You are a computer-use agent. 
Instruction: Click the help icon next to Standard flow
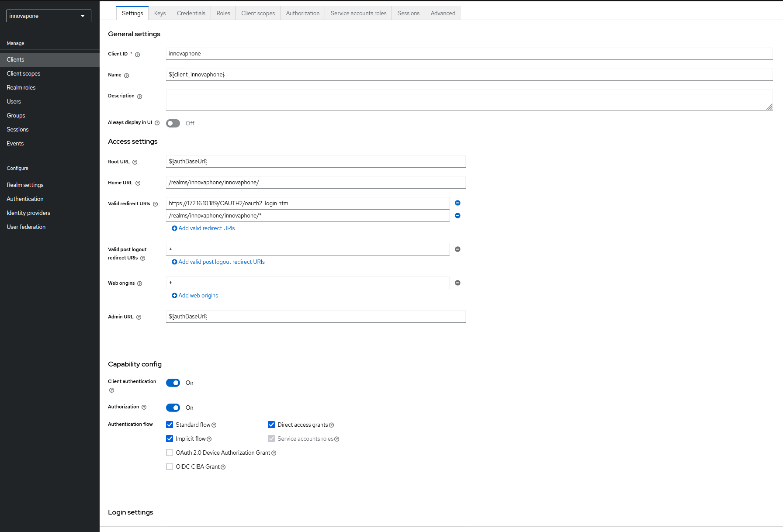(214, 425)
